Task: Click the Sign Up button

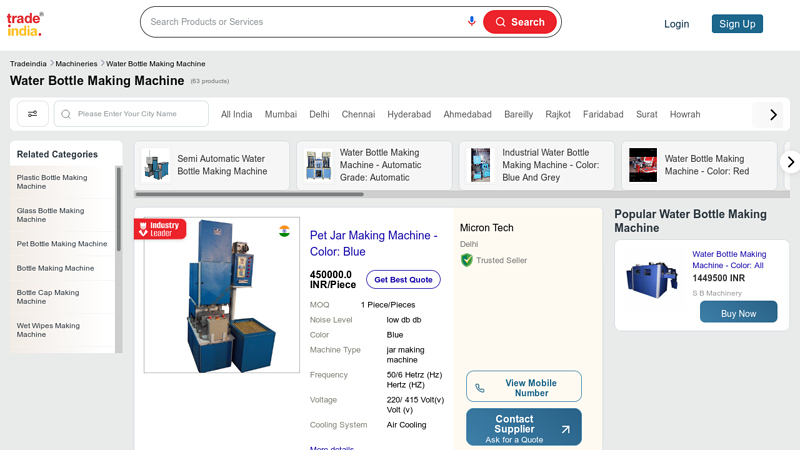Action: (x=737, y=24)
